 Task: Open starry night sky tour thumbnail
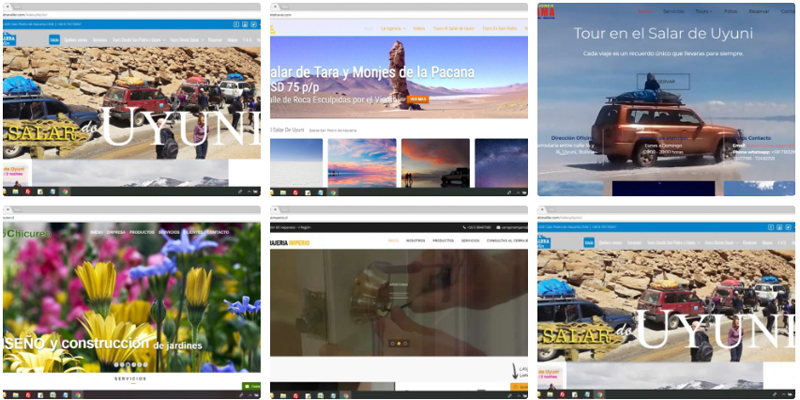coord(501,163)
